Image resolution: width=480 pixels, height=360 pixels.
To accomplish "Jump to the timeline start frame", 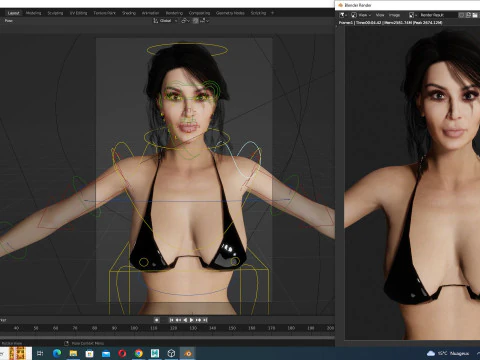I will [171, 320].
